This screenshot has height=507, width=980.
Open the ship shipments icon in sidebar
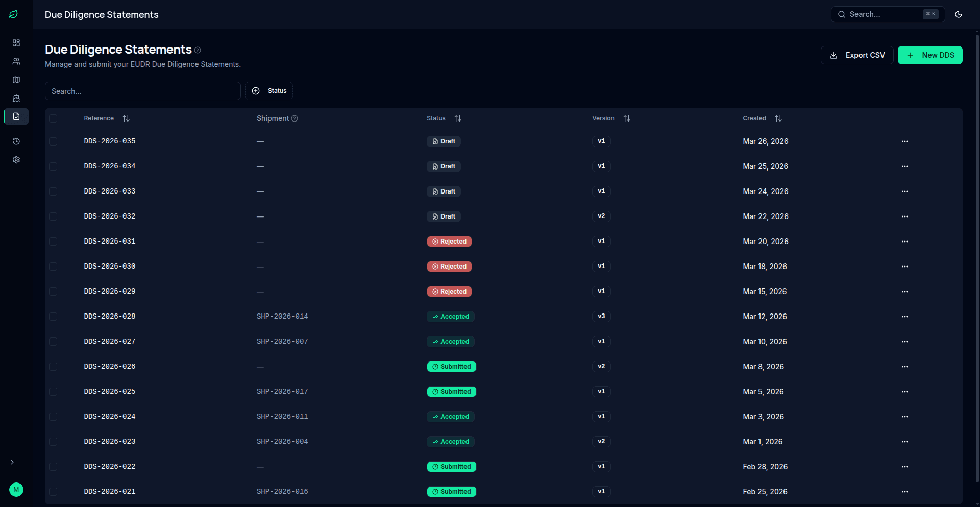point(16,98)
